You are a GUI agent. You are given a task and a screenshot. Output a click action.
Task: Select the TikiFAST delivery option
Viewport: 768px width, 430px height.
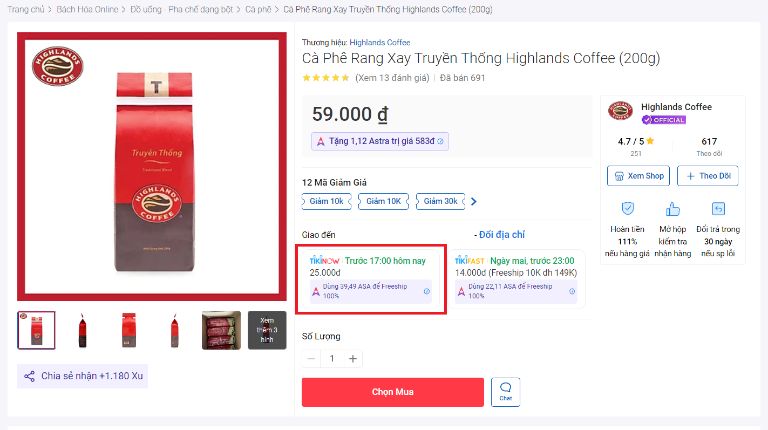(518, 279)
